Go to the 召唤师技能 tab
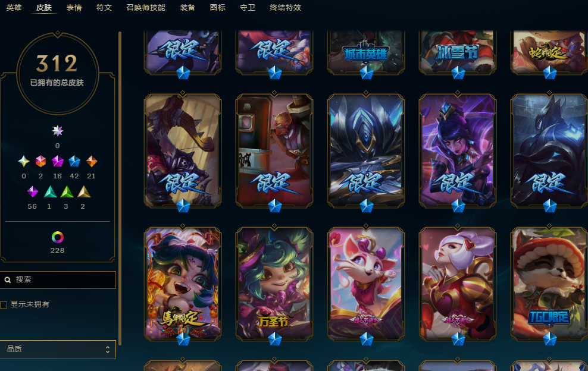This screenshot has width=588, height=371. click(146, 8)
